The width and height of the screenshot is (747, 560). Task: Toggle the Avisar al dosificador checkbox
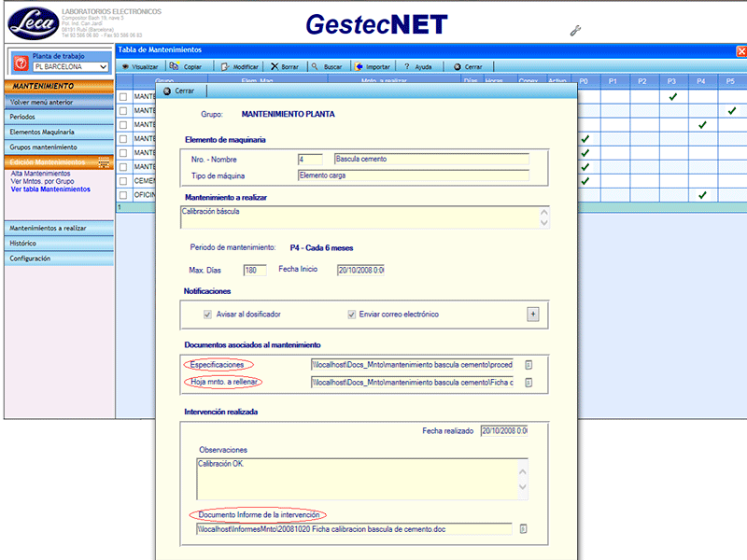tap(207, 315)
